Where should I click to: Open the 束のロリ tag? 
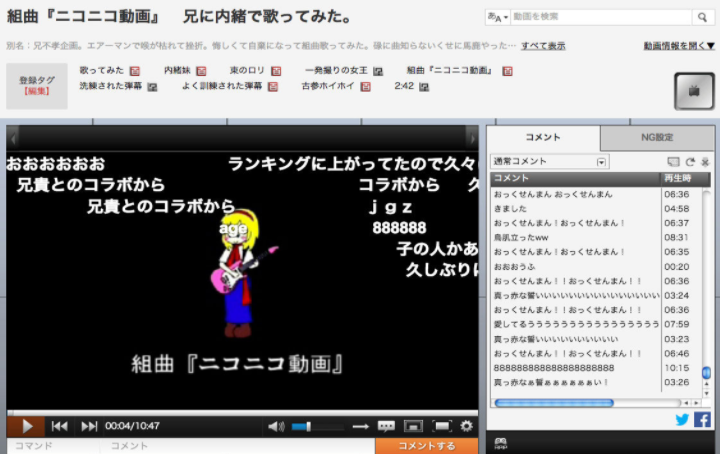(x=247, y=70)
